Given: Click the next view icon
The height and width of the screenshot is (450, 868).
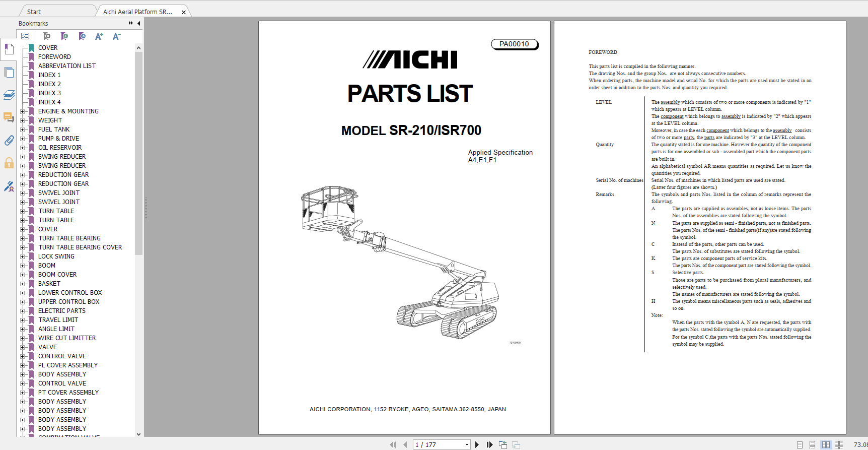Looking at the screenshot, I should 516,444.
